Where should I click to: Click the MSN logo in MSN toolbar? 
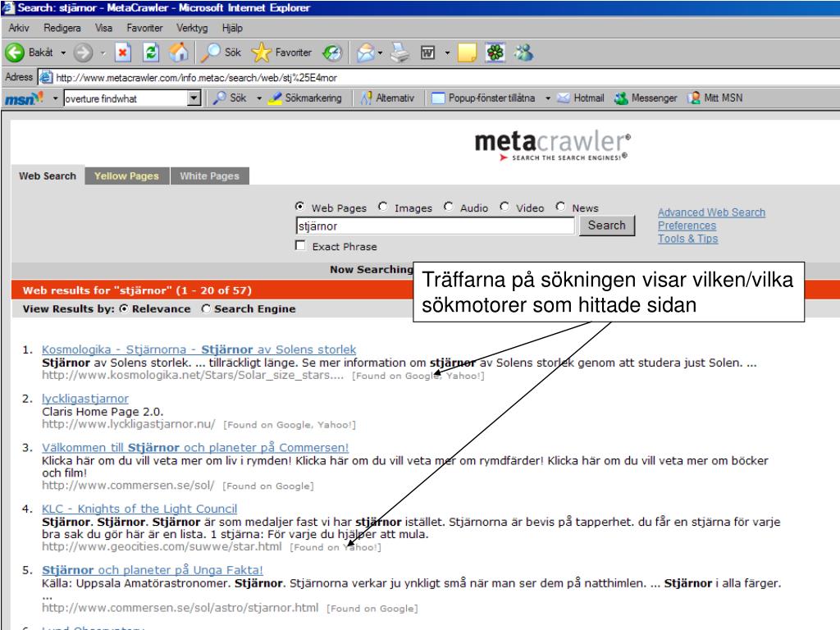pyautogui.click(x=24, y=98)
